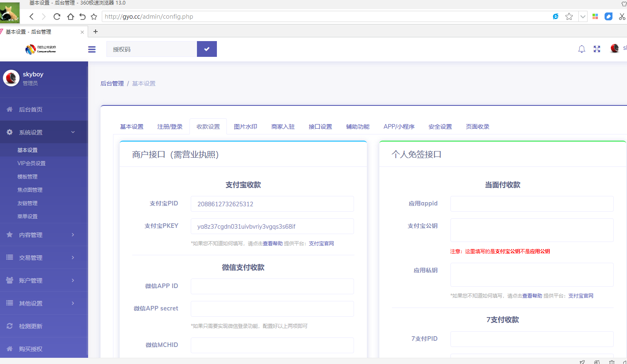This screenshot has height=364, width=627.
Task: Click the notification bell icon
Action: click(581, 49)
